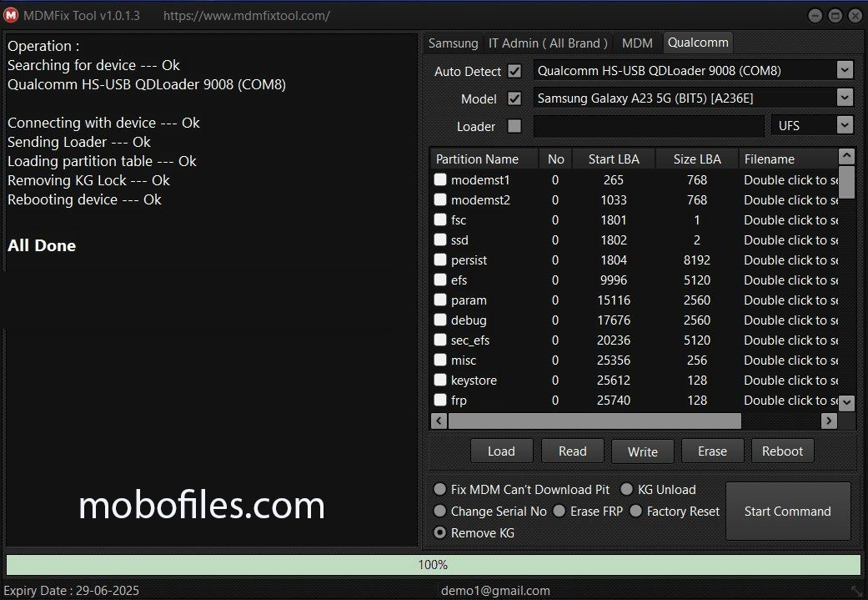868x600 pixels.
Task: Click the MDMFix Tool app logo icon
Action: pyautogui.click(x=11, y=16)
